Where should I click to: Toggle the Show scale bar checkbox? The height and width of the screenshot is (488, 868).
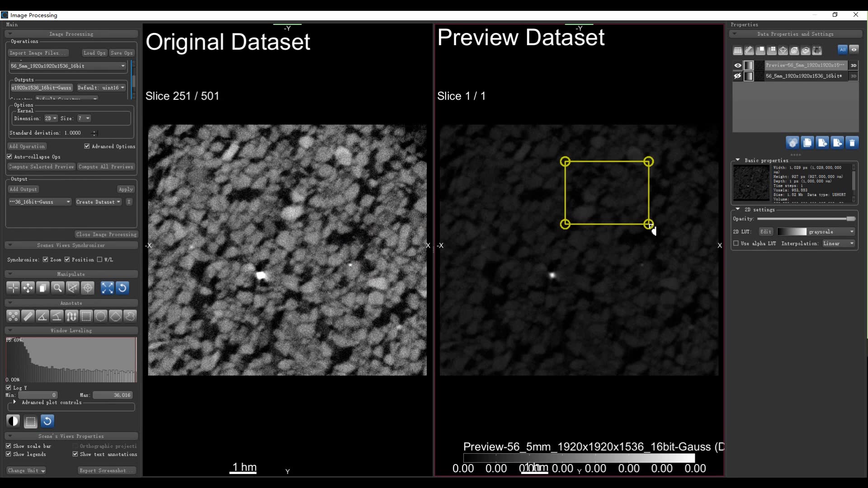9,446
